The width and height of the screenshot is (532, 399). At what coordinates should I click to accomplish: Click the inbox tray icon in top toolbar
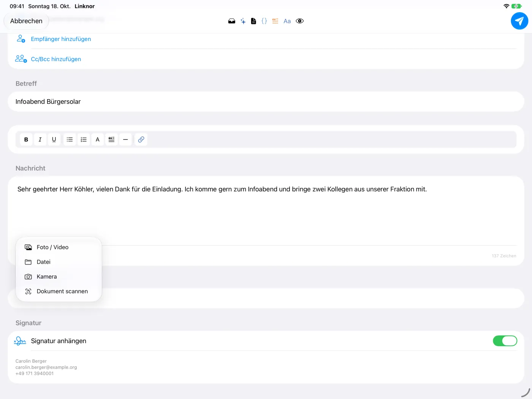[232, 21]
